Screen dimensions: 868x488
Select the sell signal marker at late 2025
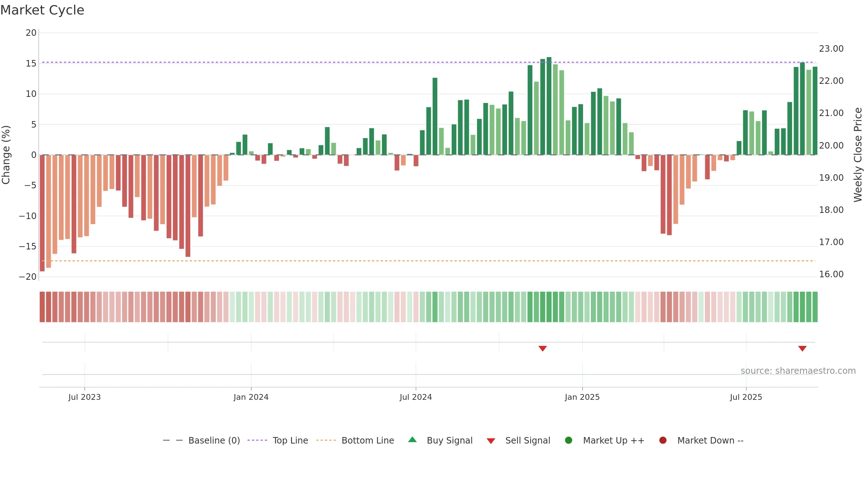click(x=803, y=348)
